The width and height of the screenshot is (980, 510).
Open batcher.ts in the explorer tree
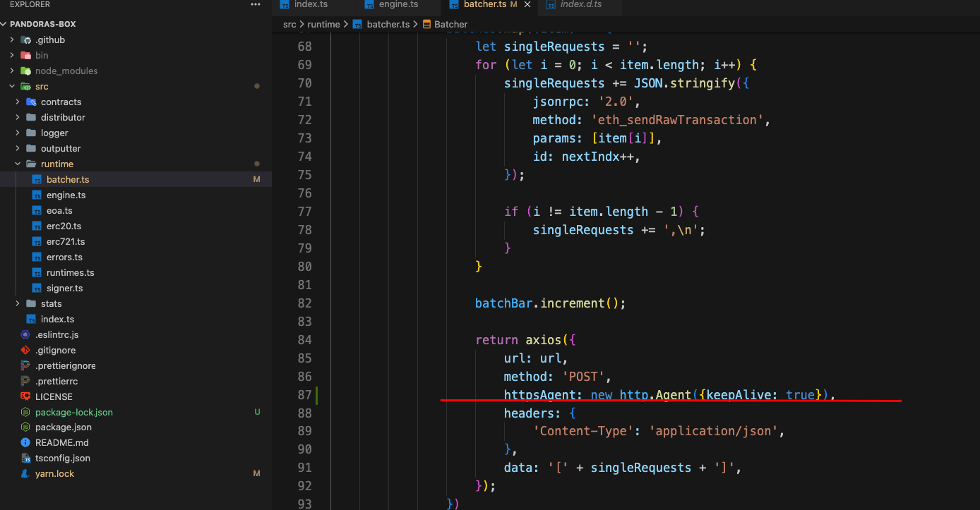click(x=136, y=179)
